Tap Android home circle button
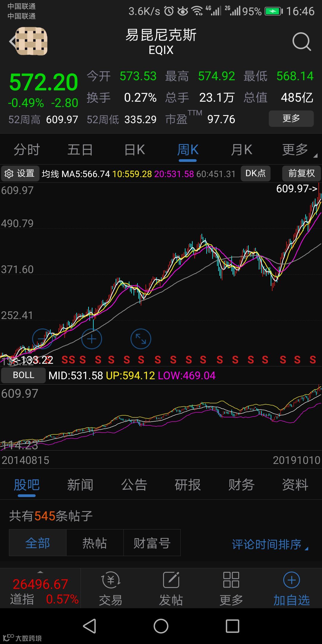The image size is (322, 644). click(161, 626)
